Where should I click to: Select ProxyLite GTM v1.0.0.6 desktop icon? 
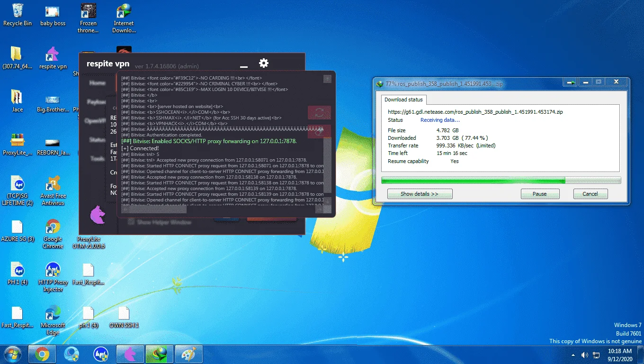click(x=89, y=242)
